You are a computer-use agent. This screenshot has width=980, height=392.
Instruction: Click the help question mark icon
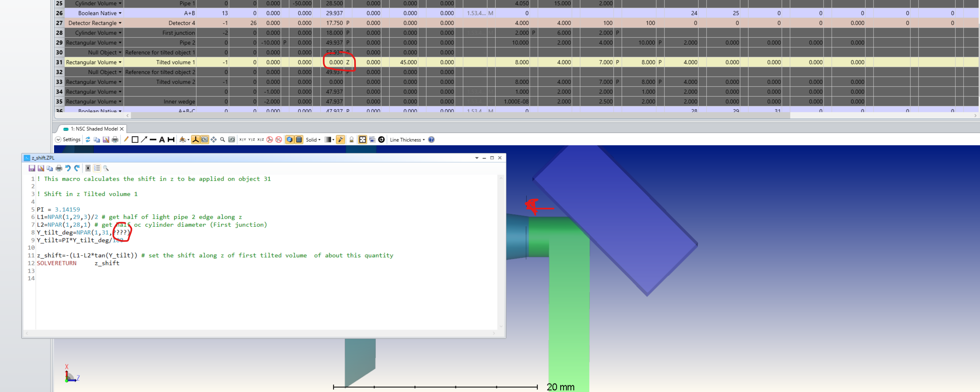tap(431, 140)
